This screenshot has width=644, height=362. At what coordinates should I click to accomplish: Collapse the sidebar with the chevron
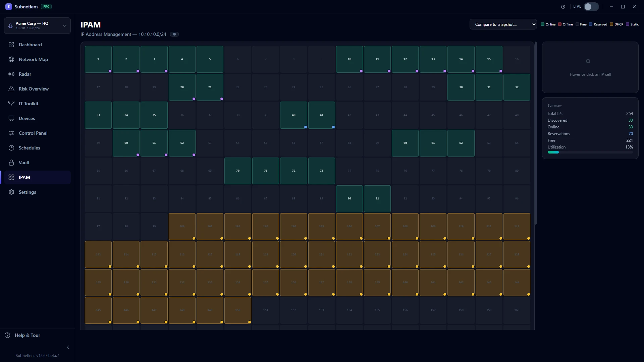(68, 347)
